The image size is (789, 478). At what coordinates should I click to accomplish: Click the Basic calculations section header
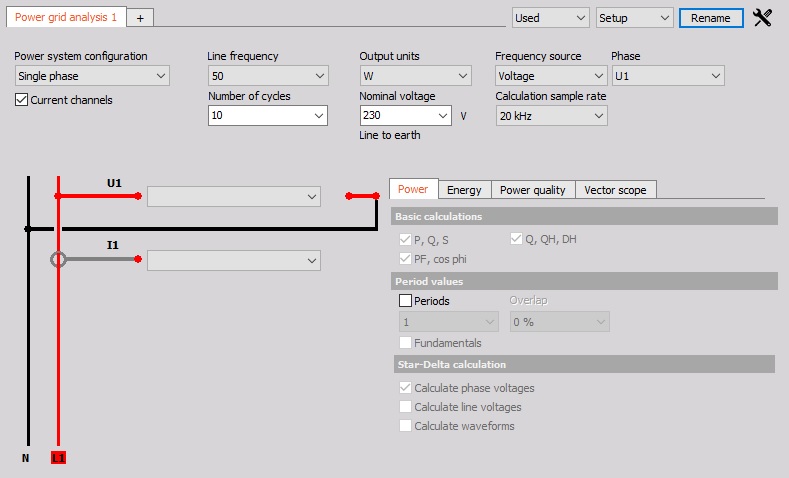click(584, 216)
